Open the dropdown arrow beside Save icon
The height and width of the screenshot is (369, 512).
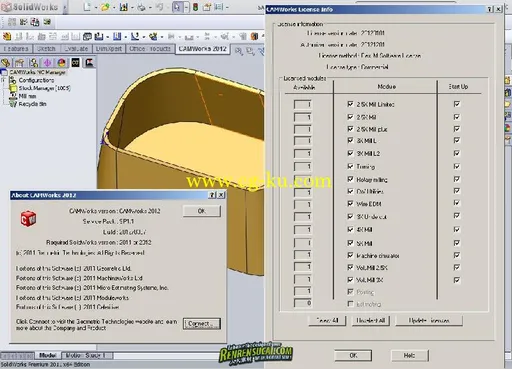click(132, 7)
